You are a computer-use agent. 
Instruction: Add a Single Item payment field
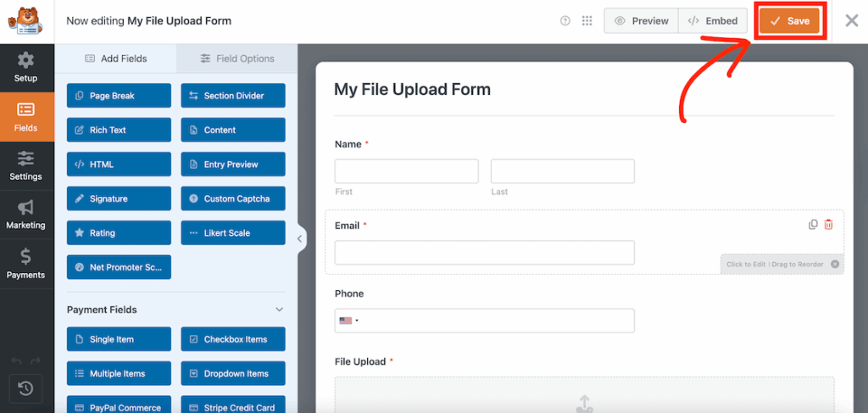(119, 339)
